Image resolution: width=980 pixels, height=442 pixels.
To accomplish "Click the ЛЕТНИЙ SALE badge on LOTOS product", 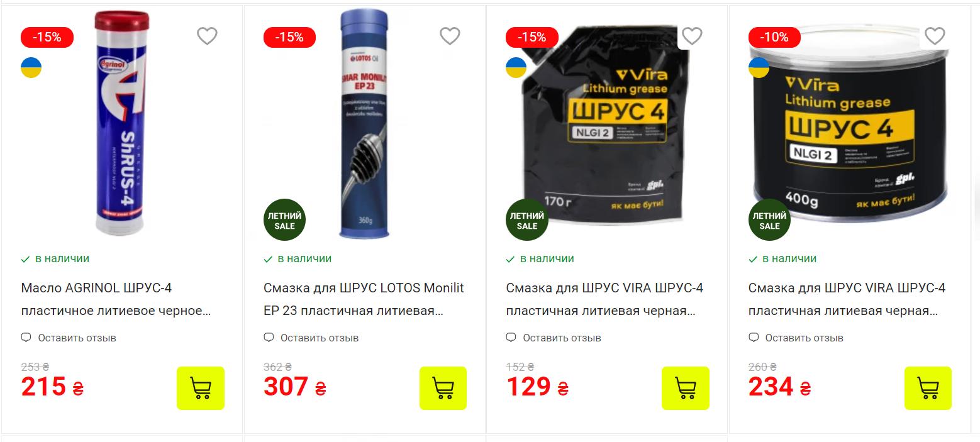I will tap(284, 221).
